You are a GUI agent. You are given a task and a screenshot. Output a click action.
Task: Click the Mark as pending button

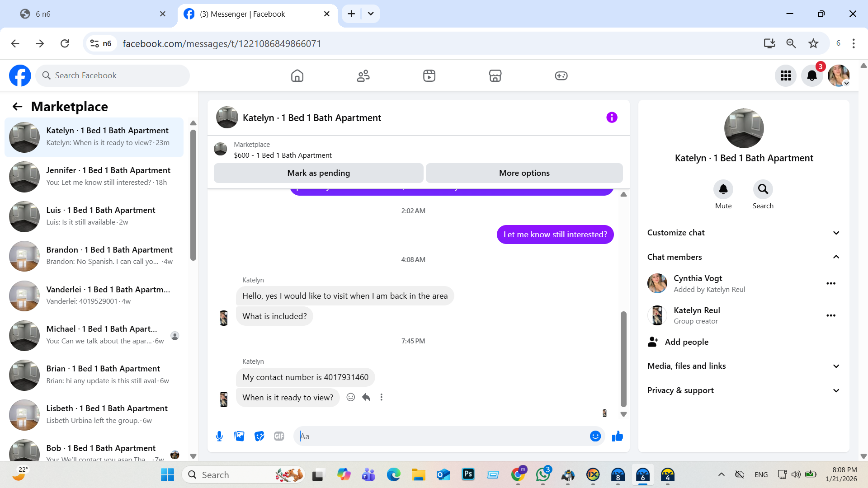(x=318, y=173)
